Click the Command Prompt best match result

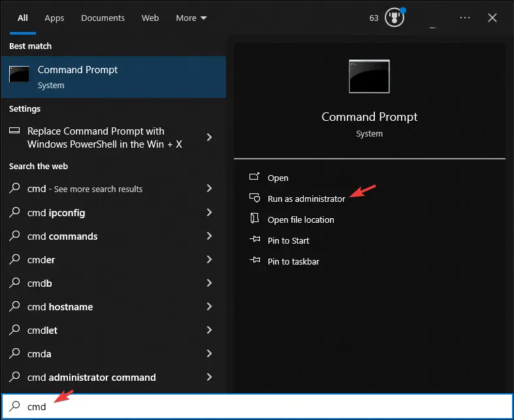click(x=114, y=77)
